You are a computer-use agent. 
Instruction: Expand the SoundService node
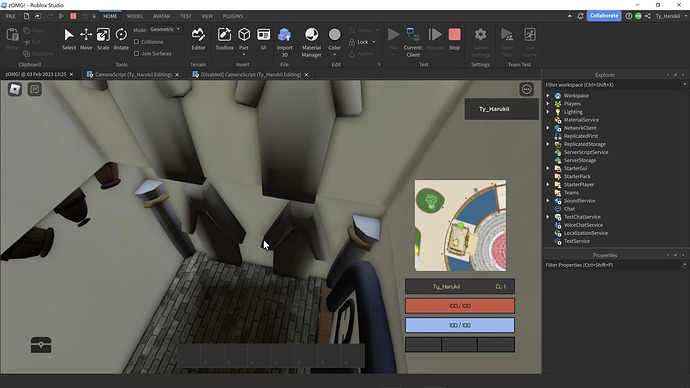point(548,201)
